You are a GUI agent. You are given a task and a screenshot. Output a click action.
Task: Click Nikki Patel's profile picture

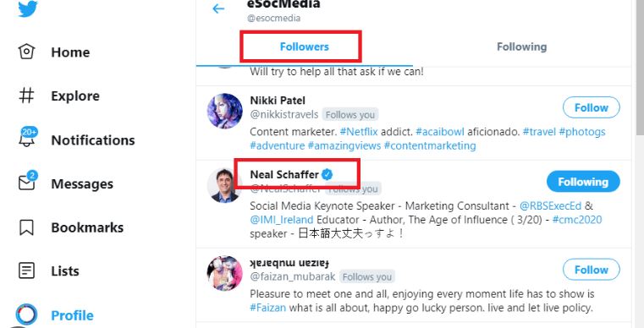(224, 112)
